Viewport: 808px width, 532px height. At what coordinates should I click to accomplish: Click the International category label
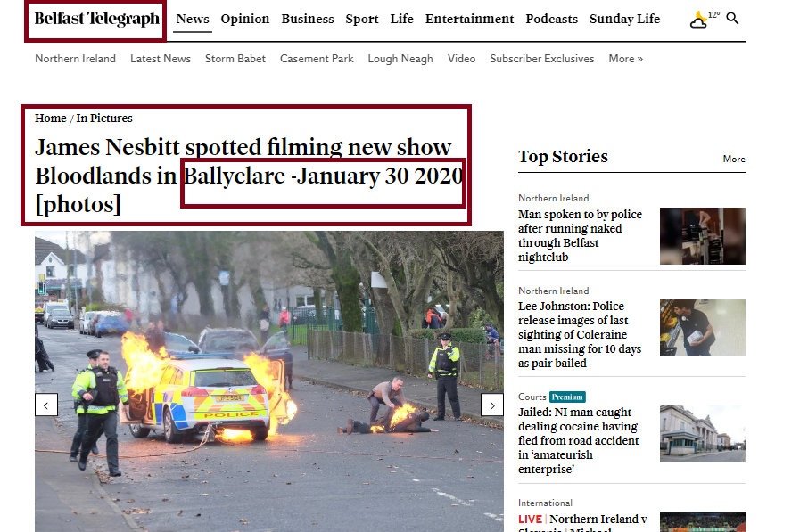click(x=545, y=503)
